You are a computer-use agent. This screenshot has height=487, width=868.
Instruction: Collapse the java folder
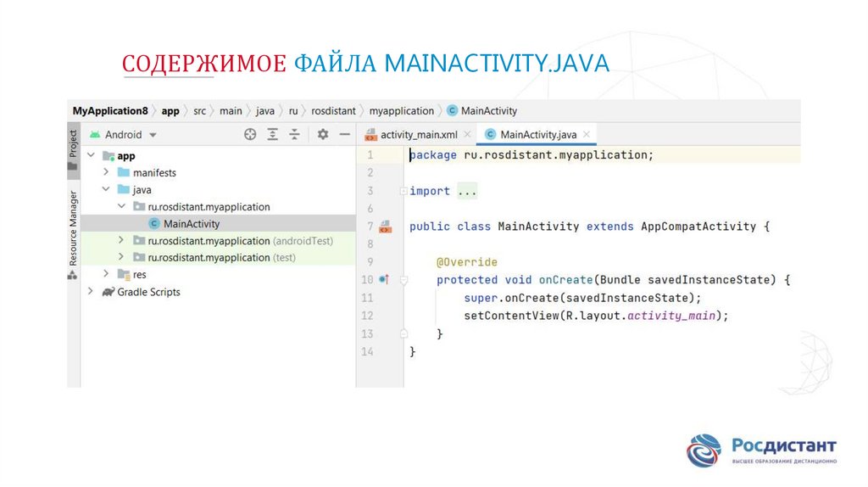(x=106, y=190)
